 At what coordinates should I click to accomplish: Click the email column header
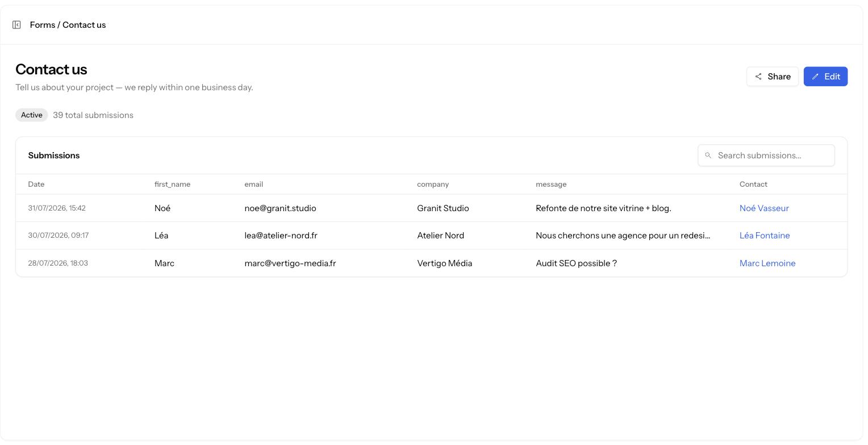pos(254,184)
